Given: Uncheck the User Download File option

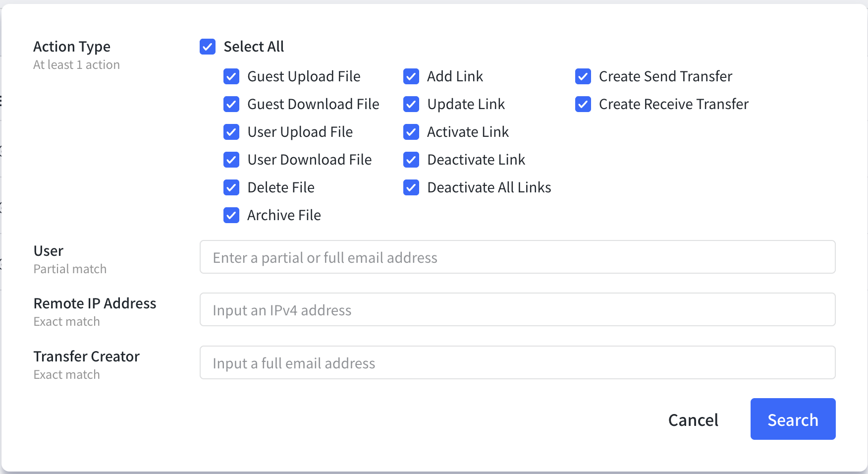Looking at the screenshot, I should [231, 160].
